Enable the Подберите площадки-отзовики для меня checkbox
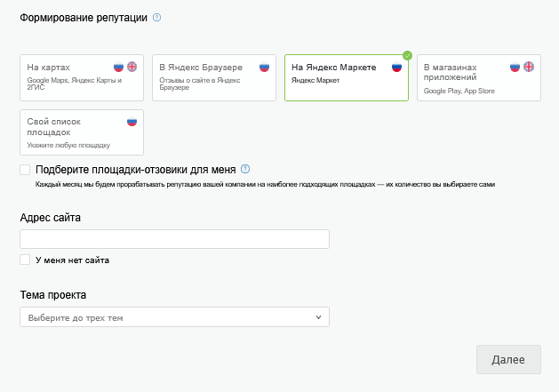The height and width of the screenshot is (392, 559). pyautogui.click(x=25, y=170)
